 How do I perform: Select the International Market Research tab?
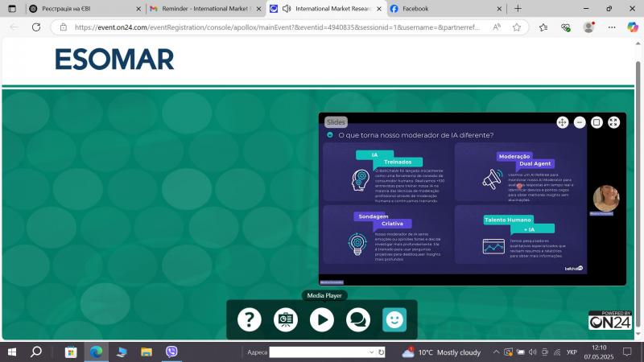point(327,8)
